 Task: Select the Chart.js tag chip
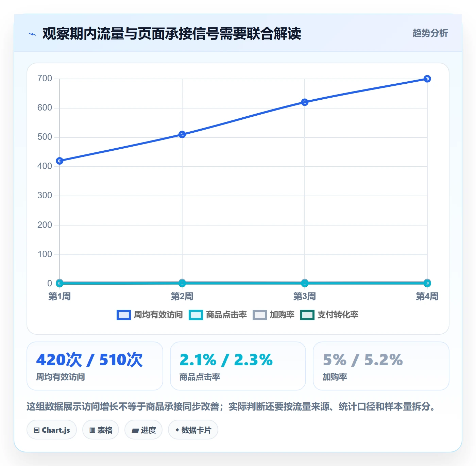[52, 430]
